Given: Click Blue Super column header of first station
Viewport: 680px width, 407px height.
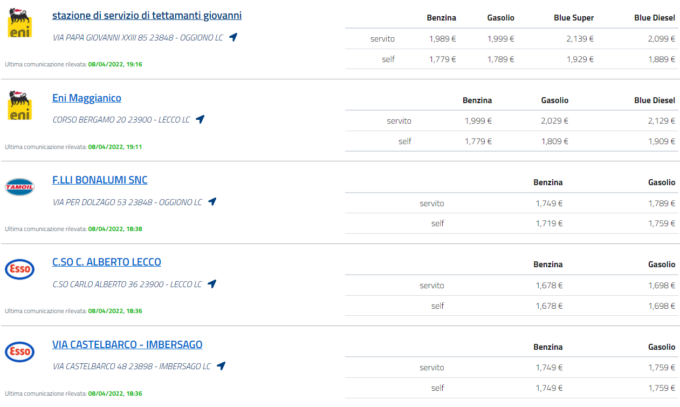Looking at the screenshot, I should coord(573,19).
